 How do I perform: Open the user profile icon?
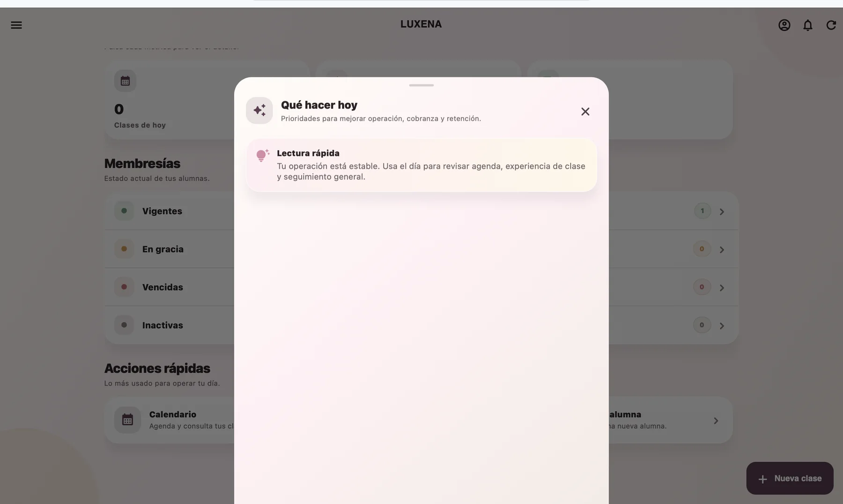tap(784, 25)
